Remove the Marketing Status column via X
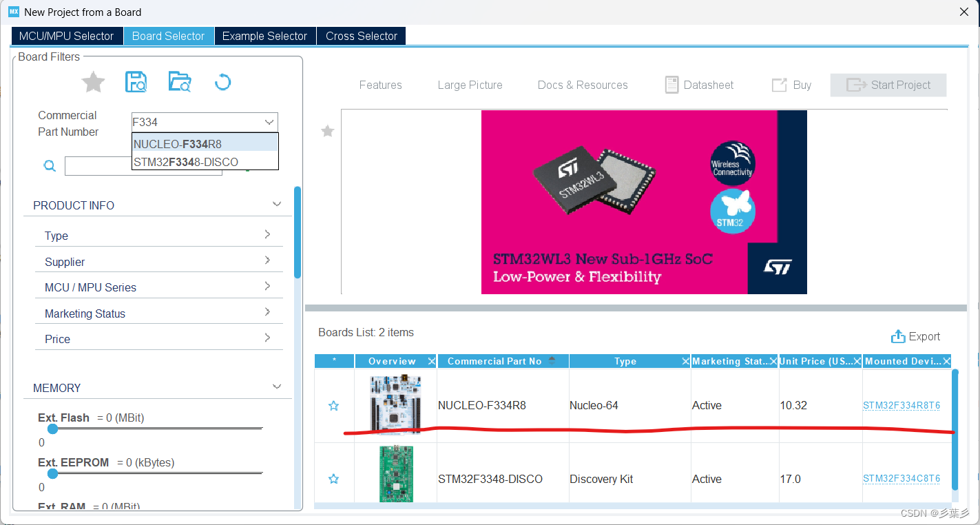 pyautogui.click(x=773, y=361)
